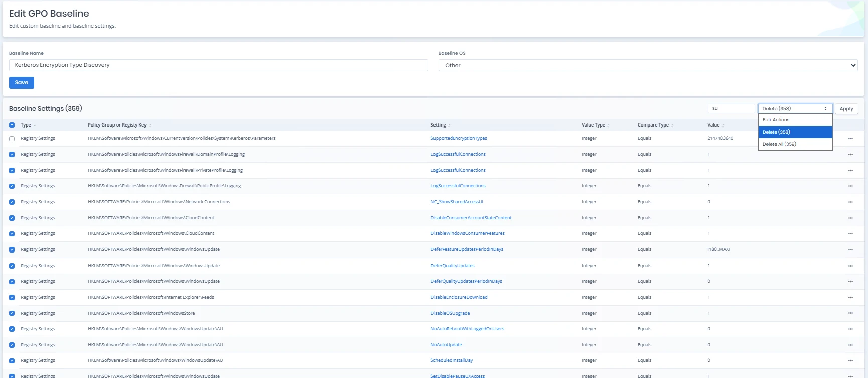Check the SupportedEncryptionTypes row checkbox
Screen dimensions: 868x378
(x=12, y=138)
